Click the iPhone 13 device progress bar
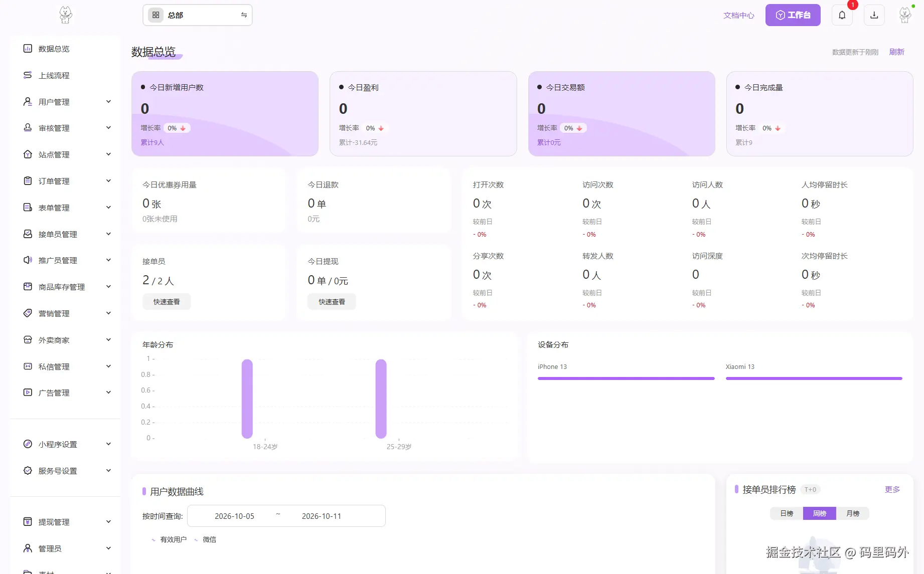The height and width of the screenshot is (574, 924). pos(626,378)
